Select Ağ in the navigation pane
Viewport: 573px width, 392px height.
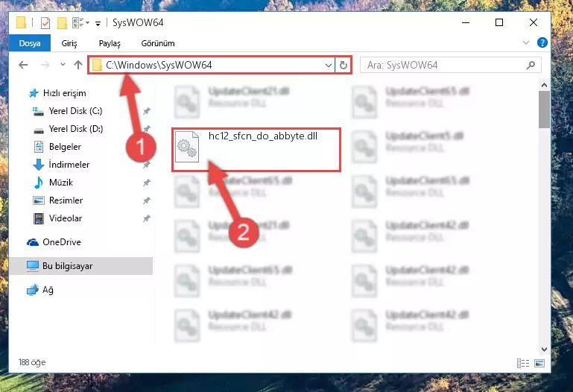pyautogui.click(x=48, y=290)
